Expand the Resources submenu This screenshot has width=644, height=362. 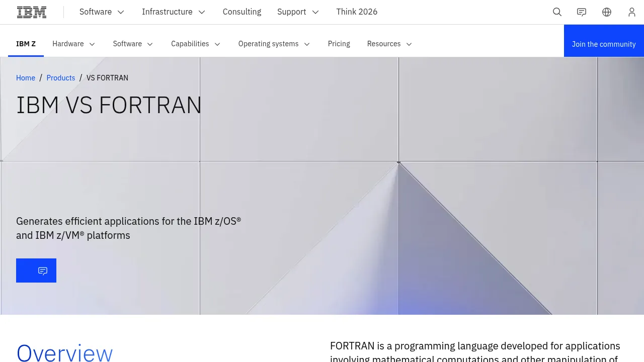[390, 44]
